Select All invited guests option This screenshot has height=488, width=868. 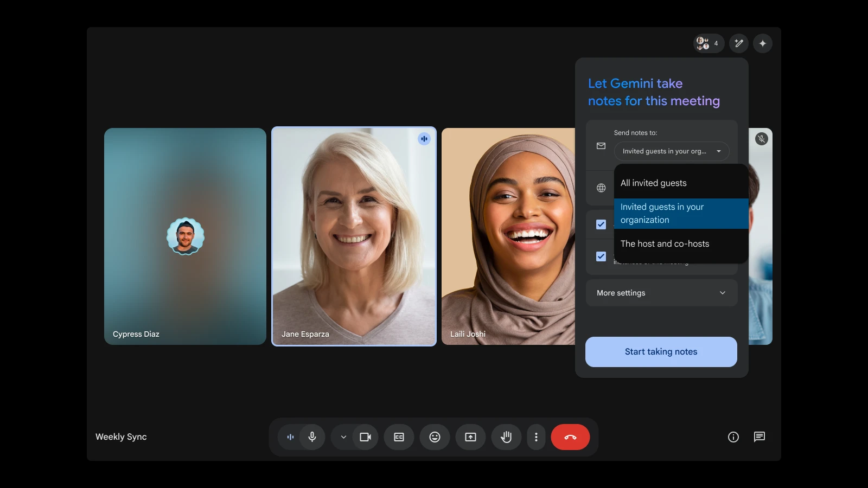(x=681, y=183)
